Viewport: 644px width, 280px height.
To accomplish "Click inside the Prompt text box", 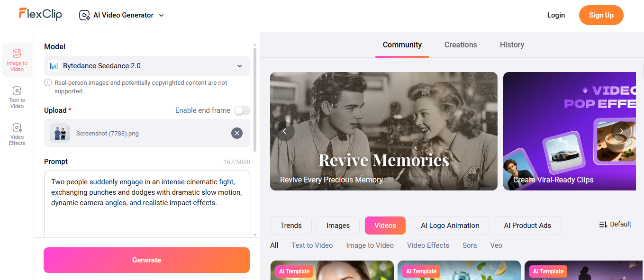I will [x=147, y=205].
